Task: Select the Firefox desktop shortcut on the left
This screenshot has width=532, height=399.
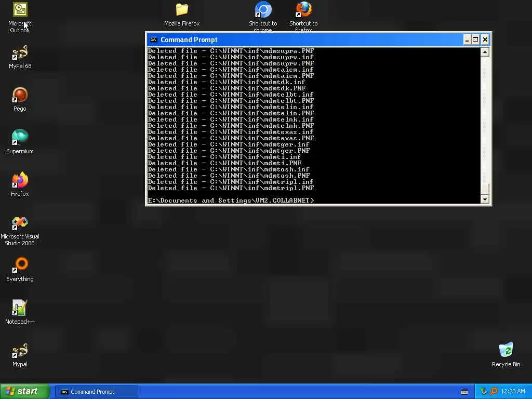Action: tap(20, 184)
